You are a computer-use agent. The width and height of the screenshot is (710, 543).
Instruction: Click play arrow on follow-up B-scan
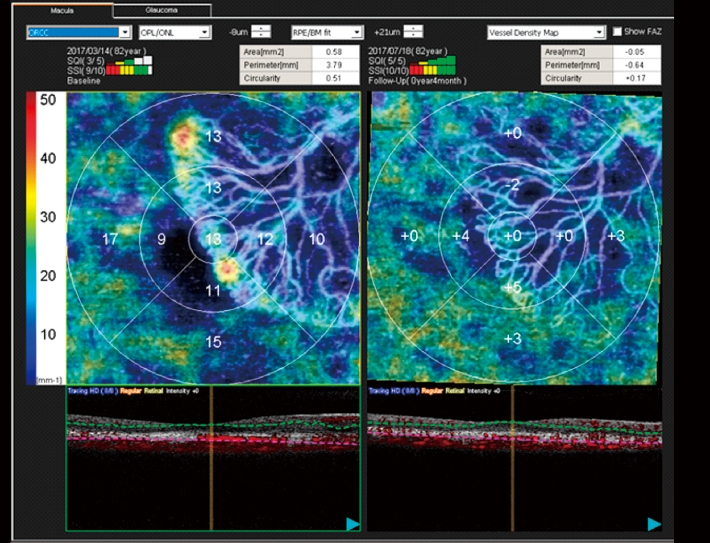pos(653,523)
